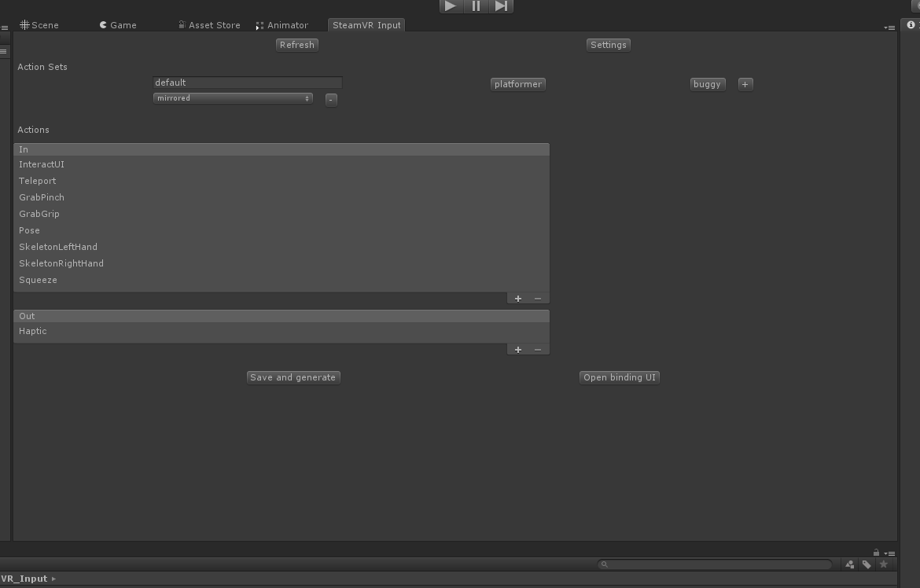
Task: Open the Animator tab
Action: point(282,25)
